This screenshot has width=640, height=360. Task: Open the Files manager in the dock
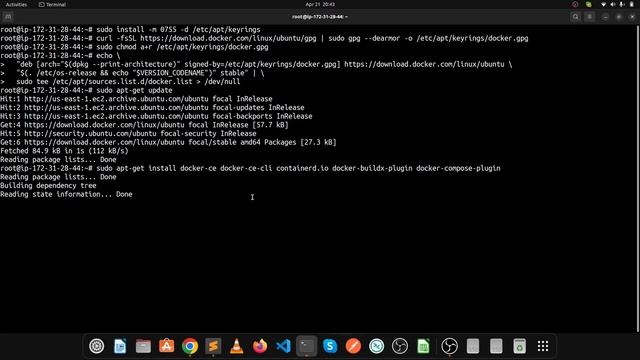point(143,346)
